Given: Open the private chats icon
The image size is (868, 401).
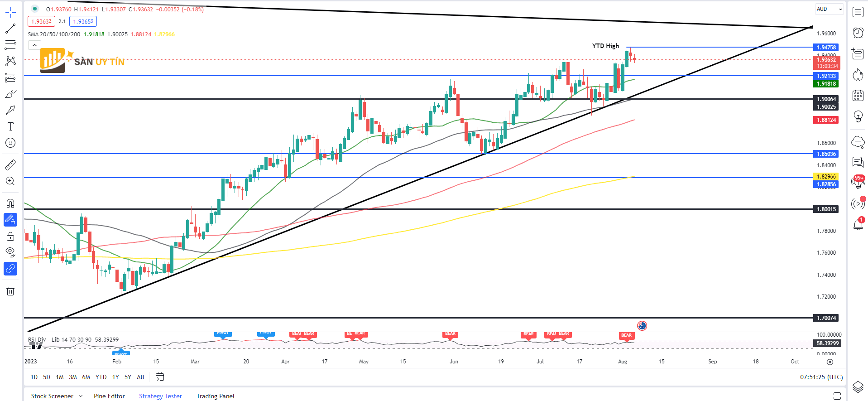Looking at the screenshot, I should (858, 162).
